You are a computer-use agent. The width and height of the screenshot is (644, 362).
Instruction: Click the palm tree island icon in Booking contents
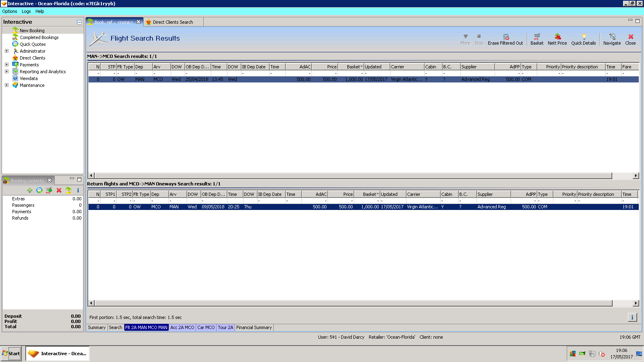(68, 190)
